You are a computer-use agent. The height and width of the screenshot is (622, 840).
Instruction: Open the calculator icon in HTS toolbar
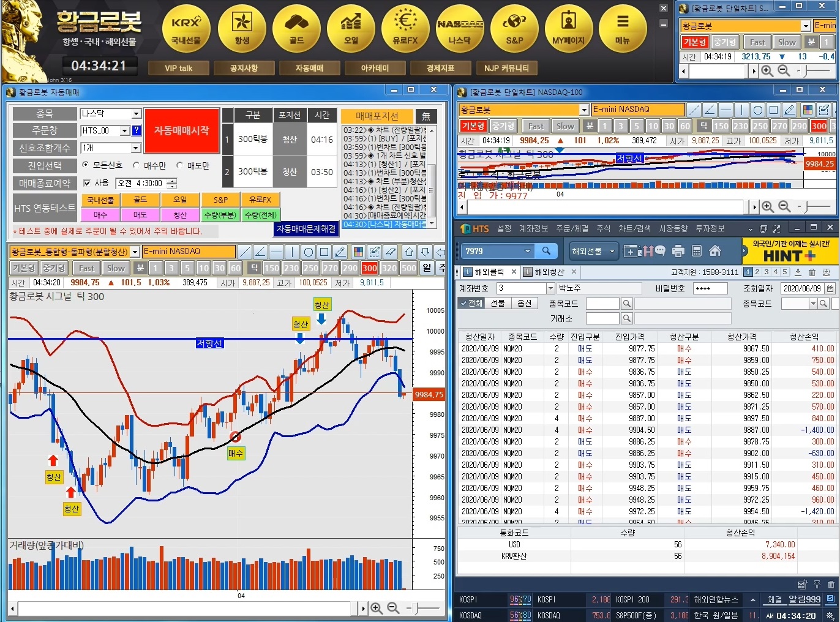696,251
